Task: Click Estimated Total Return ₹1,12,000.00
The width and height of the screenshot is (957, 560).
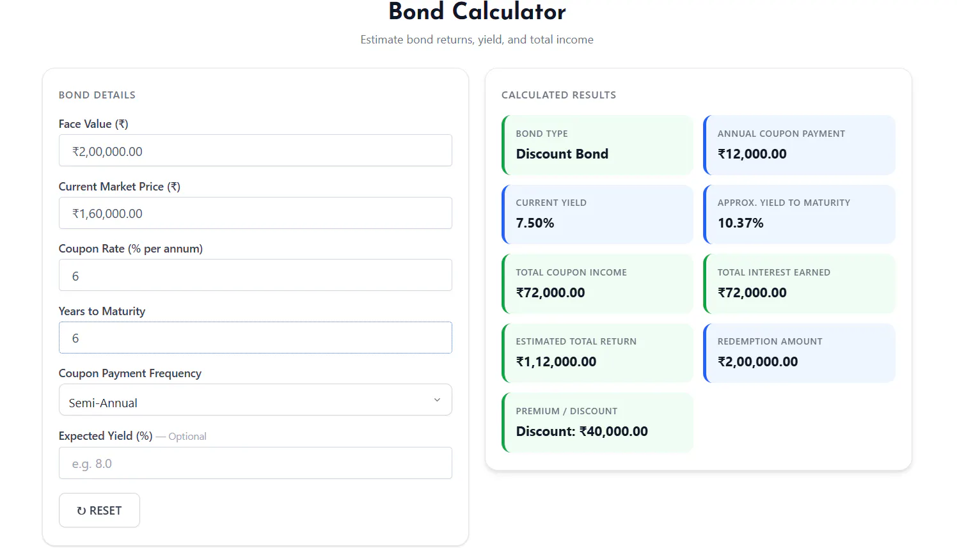Action: [x=557, y=362]
